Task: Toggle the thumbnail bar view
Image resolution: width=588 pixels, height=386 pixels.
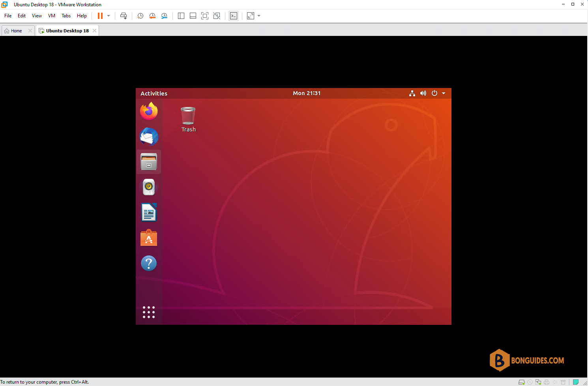Action: tap(193, 16)
